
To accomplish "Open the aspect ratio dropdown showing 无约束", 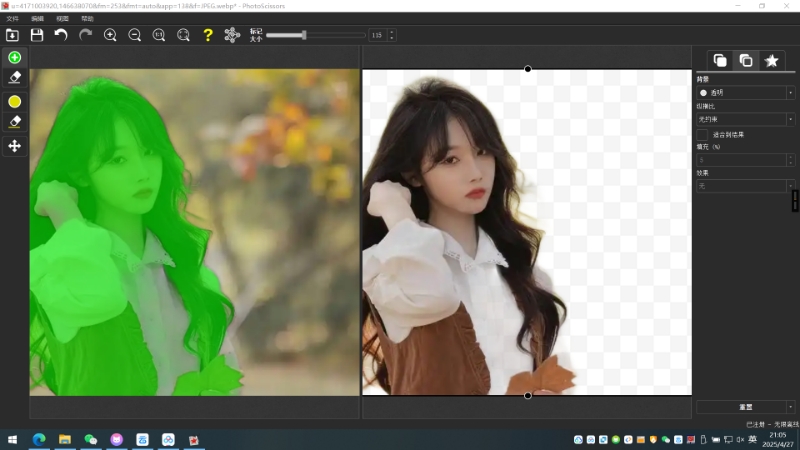I will pyautogui.click(x=745, y=119).
